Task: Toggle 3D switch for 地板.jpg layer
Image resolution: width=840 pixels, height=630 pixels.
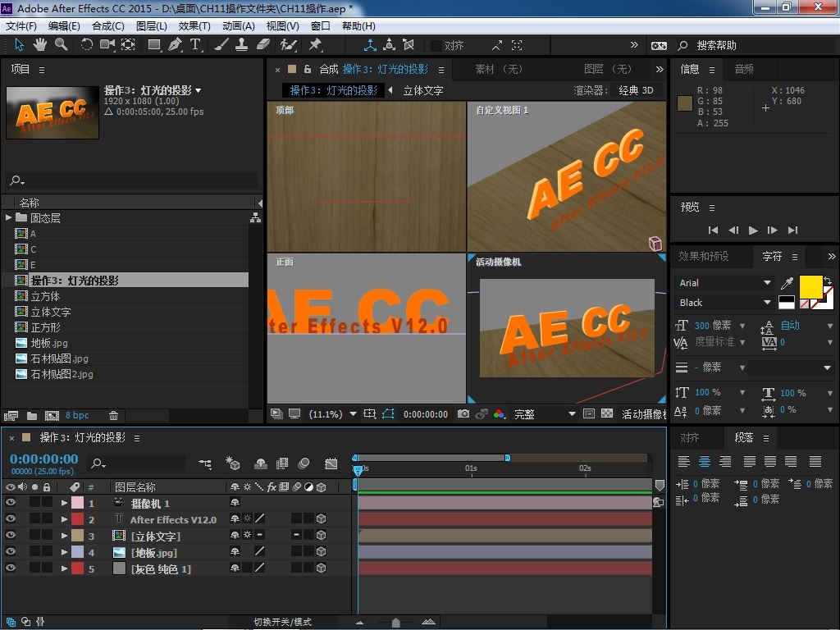Action: pyautogui.click(x=321, y=551)
